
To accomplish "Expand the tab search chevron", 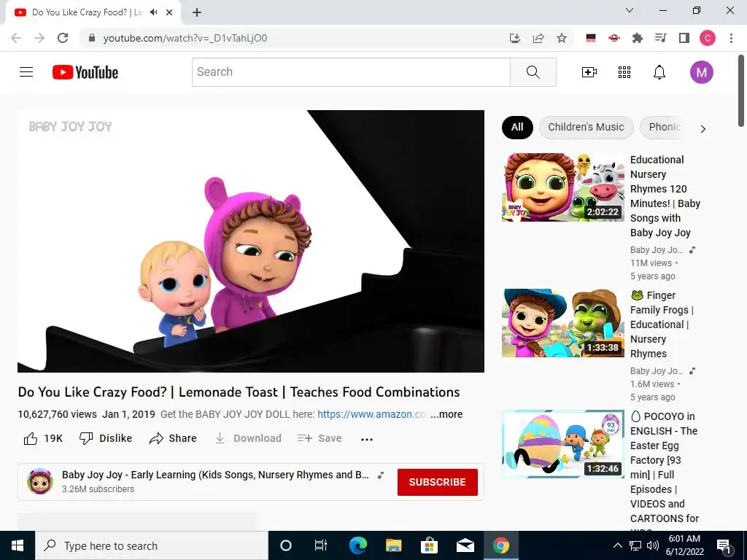I will (630, 10).
